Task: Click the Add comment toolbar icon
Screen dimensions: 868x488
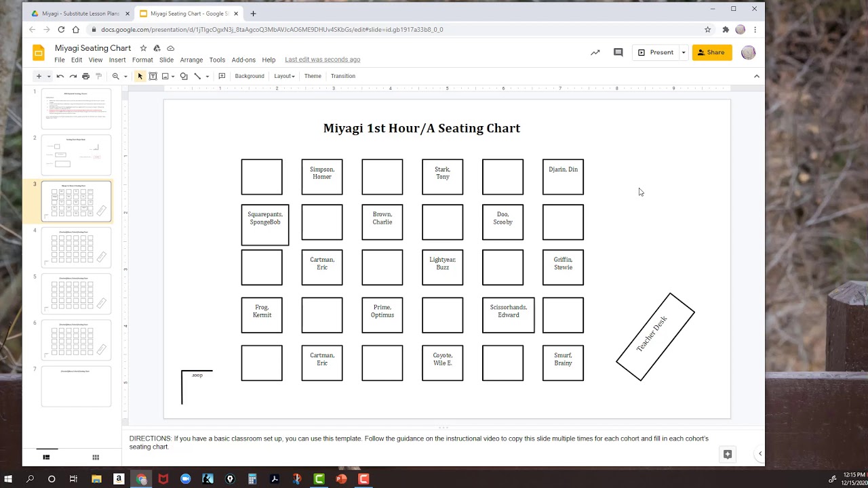Action: click(222, 76)
